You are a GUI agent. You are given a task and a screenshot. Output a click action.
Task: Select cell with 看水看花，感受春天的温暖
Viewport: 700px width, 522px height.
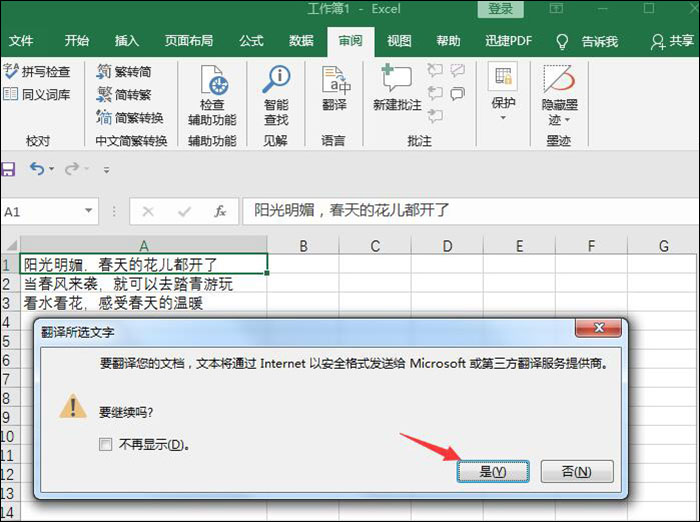click(144, 303)
